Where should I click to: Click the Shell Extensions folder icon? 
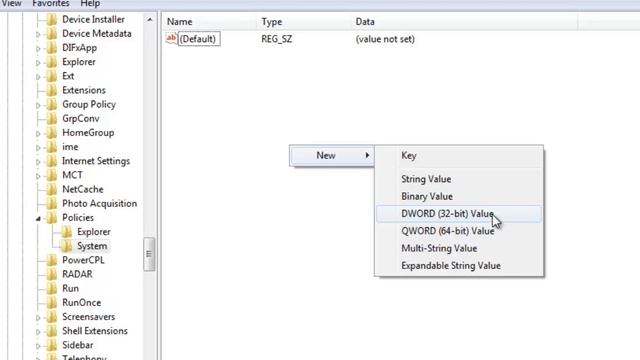52,331
